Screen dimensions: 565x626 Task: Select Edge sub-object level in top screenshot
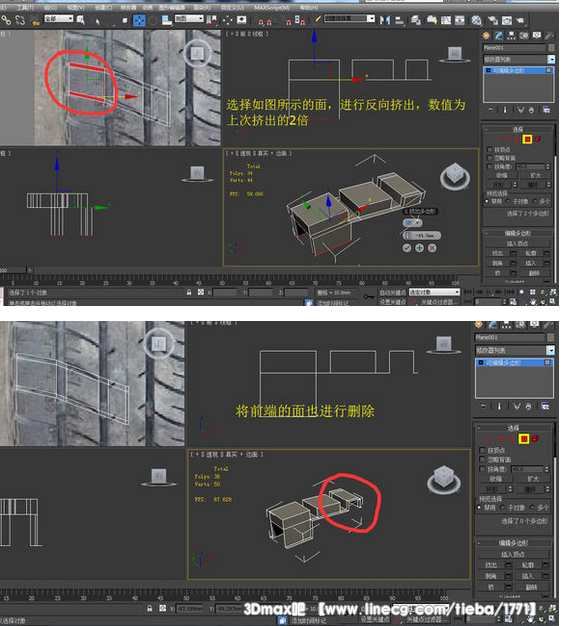[506, 139]
